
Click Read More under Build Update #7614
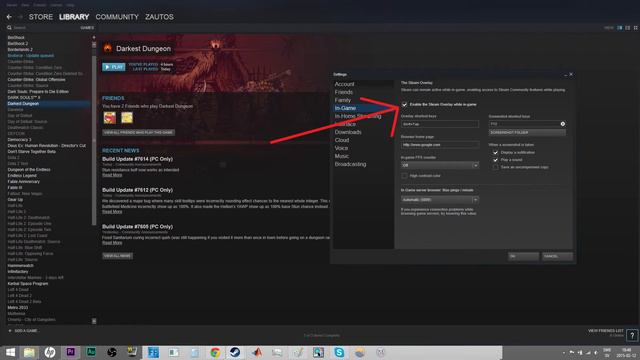pos(112,175)
